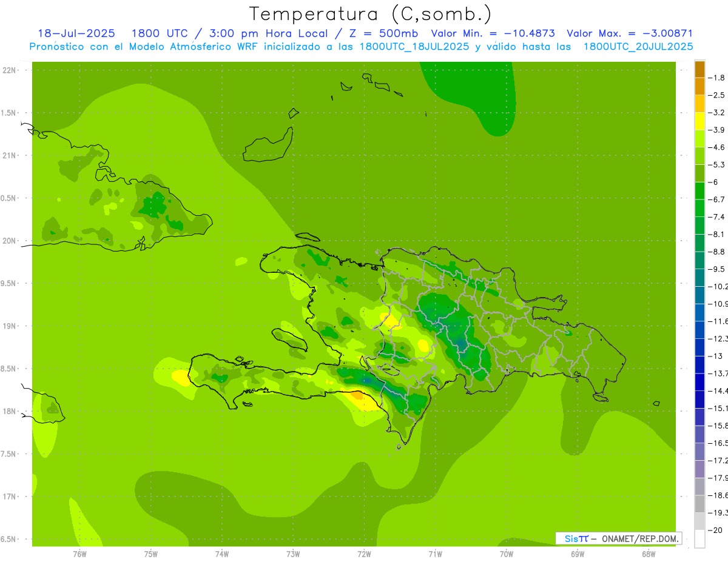This screenshot has width=728, height=562.
Task: Click the top dark-orange legend swatch above -1.8
Action: tap(699, 69)
